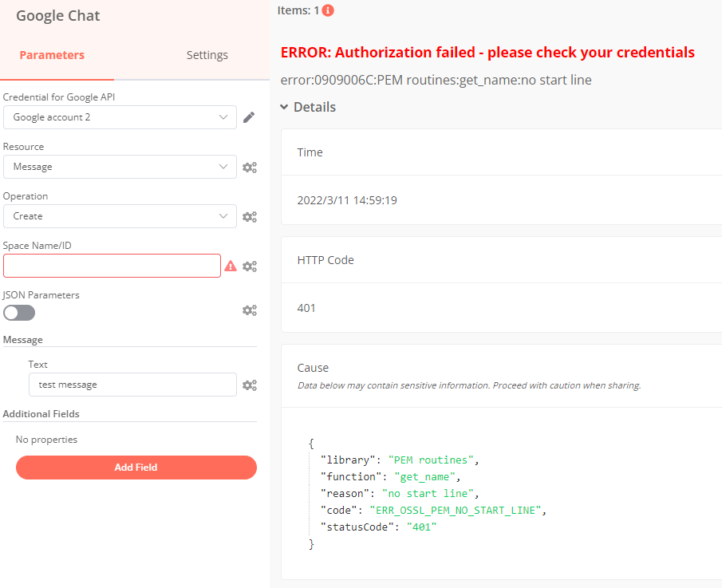722x588 pixels.
Task: Click the red warning triangle icon
Action: click(231, 266)
